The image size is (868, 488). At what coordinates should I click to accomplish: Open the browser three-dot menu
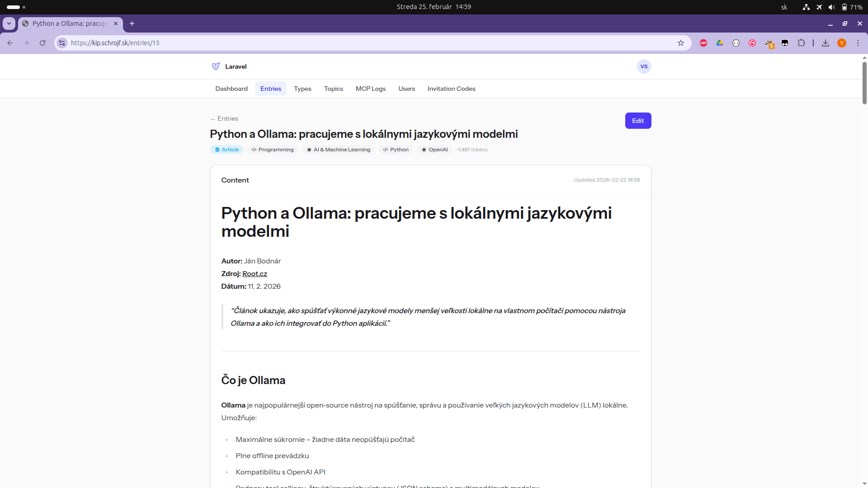(858, 43)
